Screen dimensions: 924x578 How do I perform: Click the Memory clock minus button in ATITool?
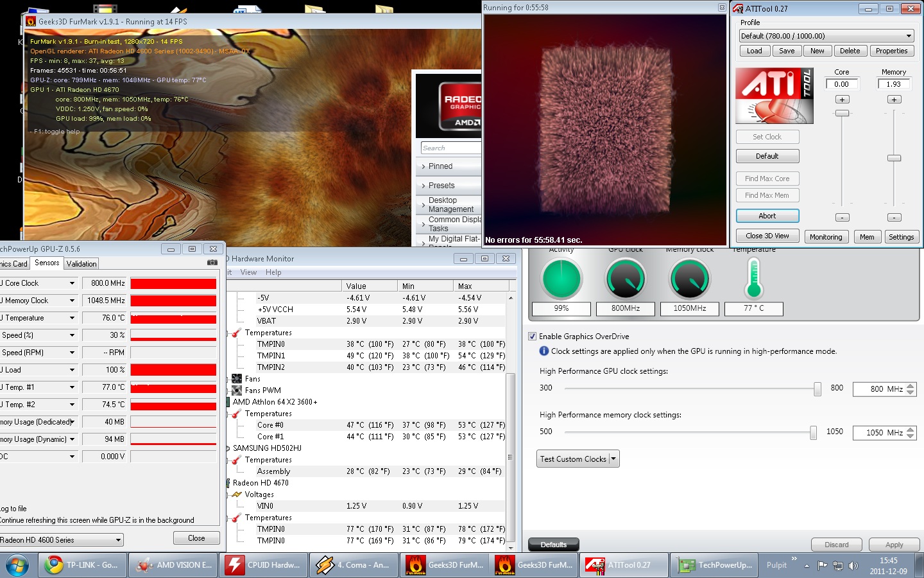pos(894,218)
